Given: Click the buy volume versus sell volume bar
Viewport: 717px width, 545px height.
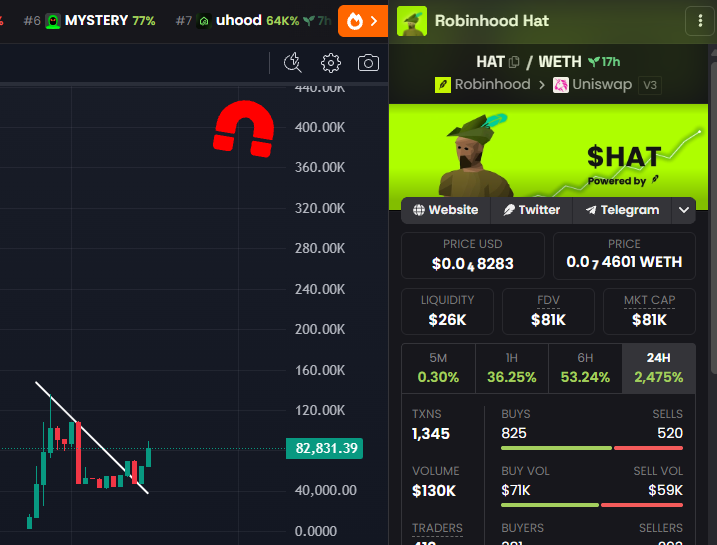Looking at the screenshot, I should pyautogui.click(x=592, y=505).
